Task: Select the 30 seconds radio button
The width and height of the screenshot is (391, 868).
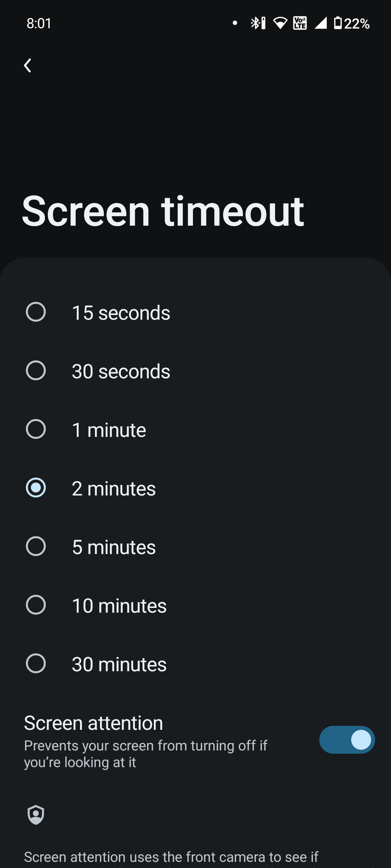Action: (36, 371)
